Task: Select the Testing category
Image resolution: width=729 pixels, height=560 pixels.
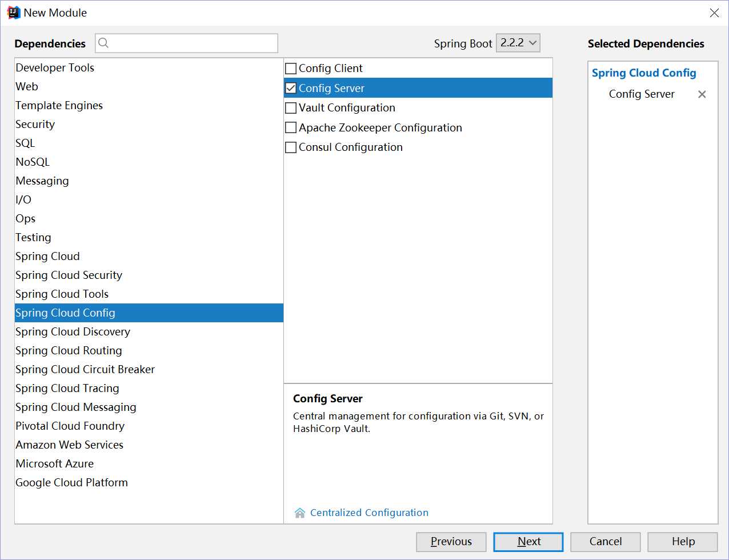Action: click(x=149, y=237)
